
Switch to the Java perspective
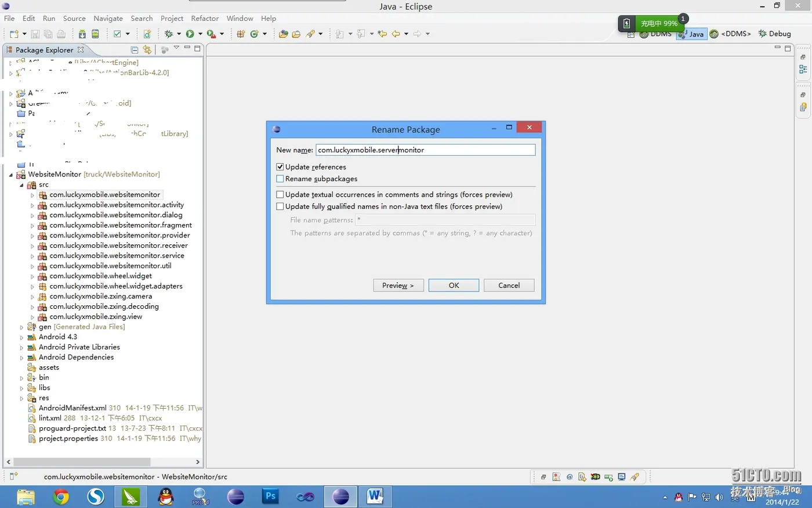tap(692, 34)
